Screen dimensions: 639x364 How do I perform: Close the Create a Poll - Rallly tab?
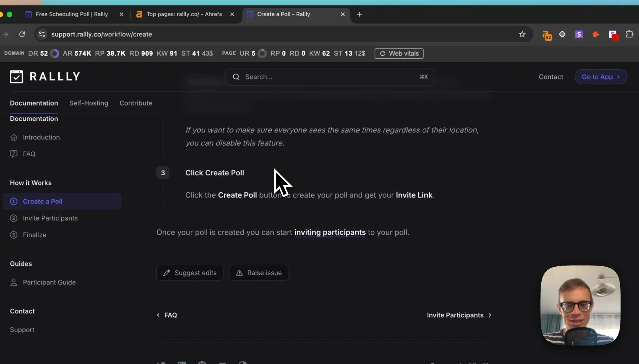[x=342, y=14]
